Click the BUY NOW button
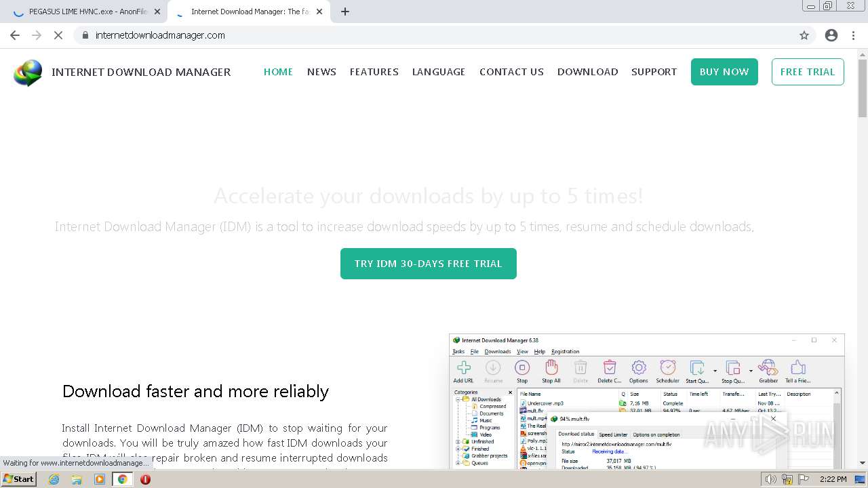Viewport: 868px width, 488px height. (724, 72)
